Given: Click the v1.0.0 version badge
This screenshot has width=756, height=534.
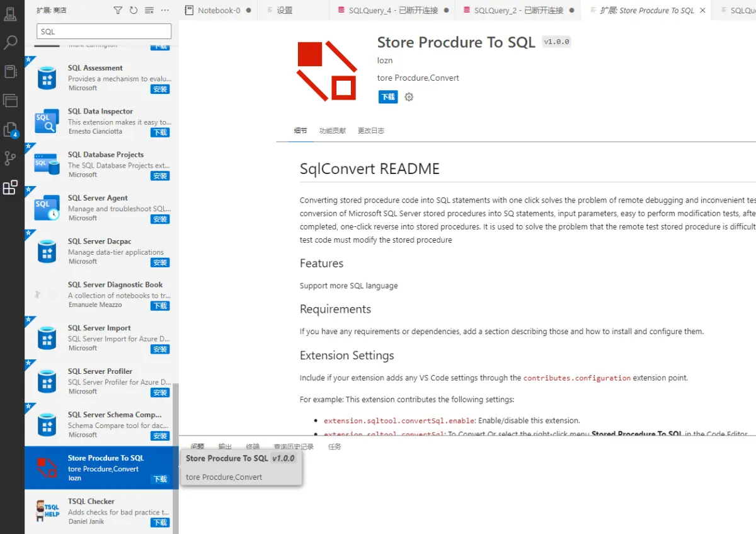Looking at the screenshot, I should tap(556, 42).
